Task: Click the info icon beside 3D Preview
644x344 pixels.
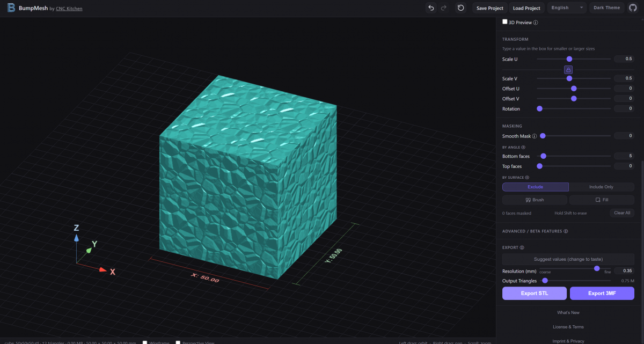Action: pos(536,23)
